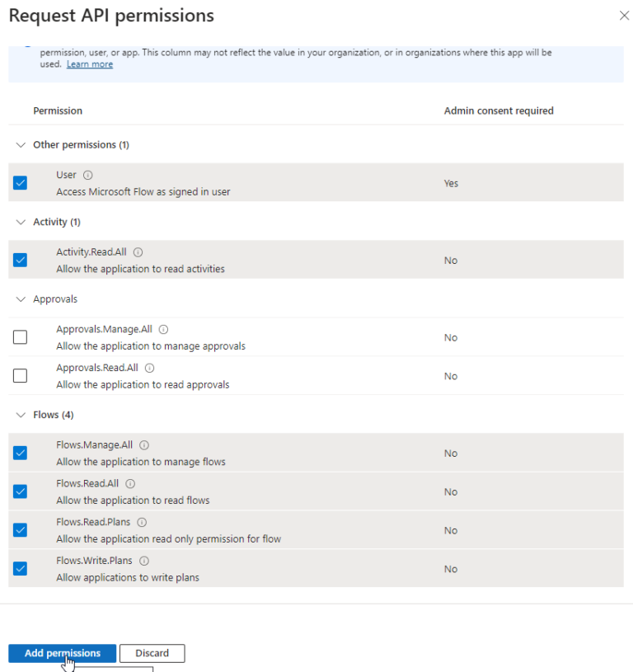This screenshot has width=633, height=672.
Task: View info for Flows.Read.Plans permission
Action: coord(140,521)
